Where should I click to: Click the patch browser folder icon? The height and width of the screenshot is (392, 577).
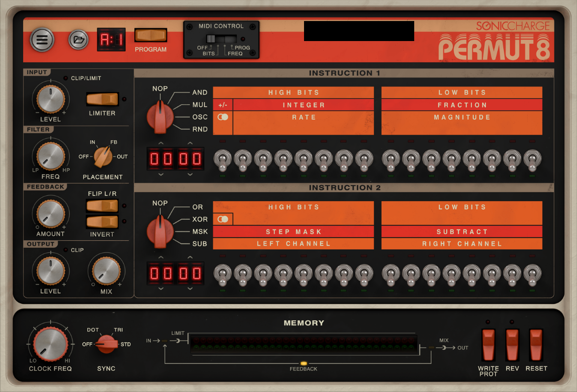(x=79, y=40)
